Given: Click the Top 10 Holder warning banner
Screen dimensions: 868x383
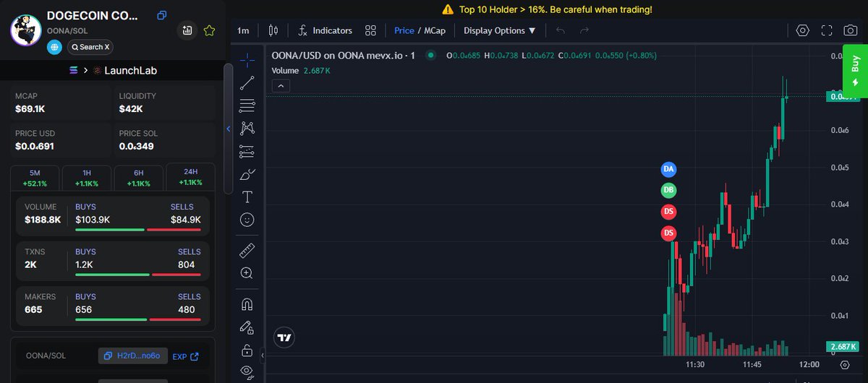Looking at the screenshot, I should click(x=547, y=9).
